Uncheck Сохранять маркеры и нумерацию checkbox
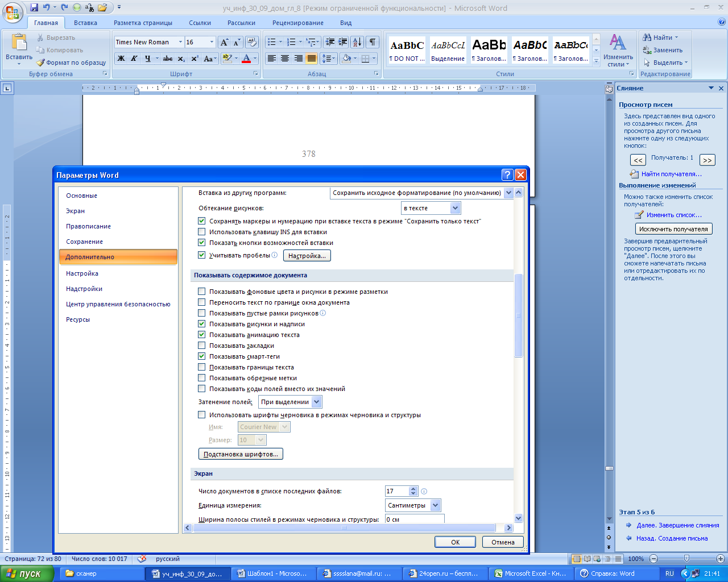Image resolution: width=728 pixels, height=582 pixels. tap(201, 221)
